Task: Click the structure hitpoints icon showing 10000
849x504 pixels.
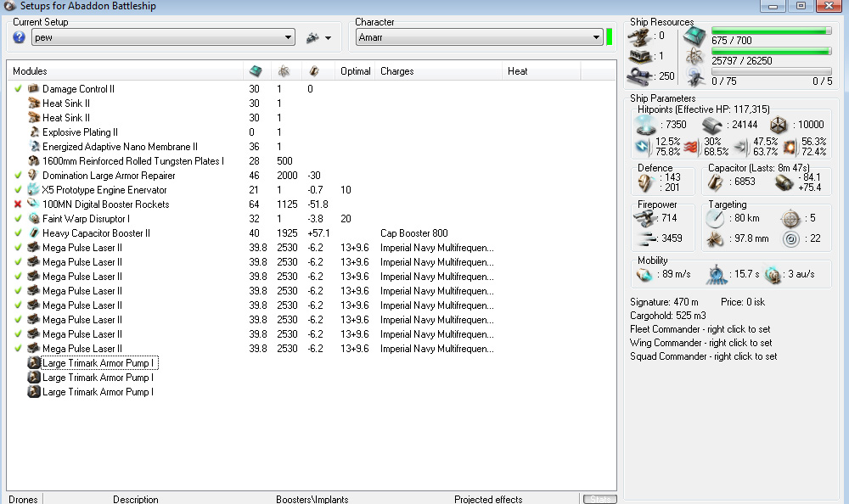Action: 778,125
